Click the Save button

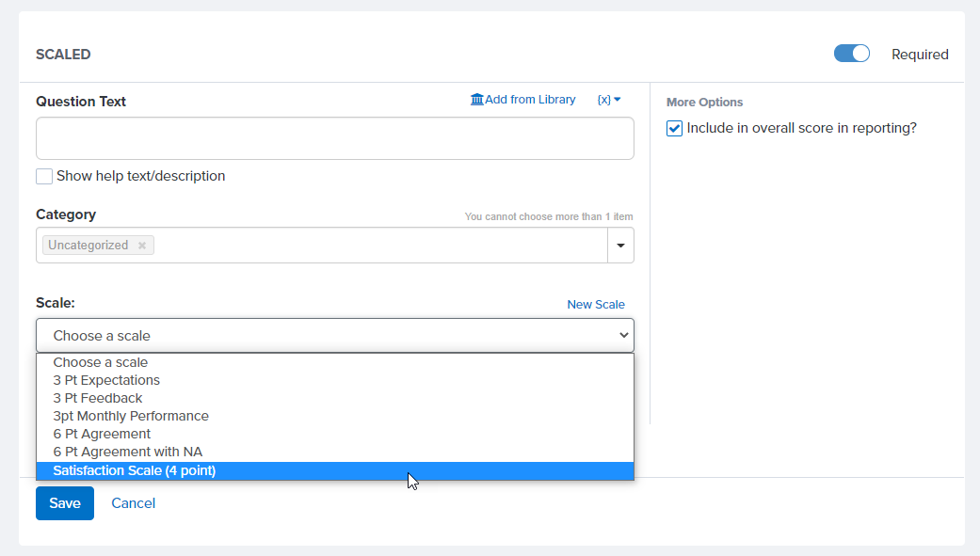65,503
